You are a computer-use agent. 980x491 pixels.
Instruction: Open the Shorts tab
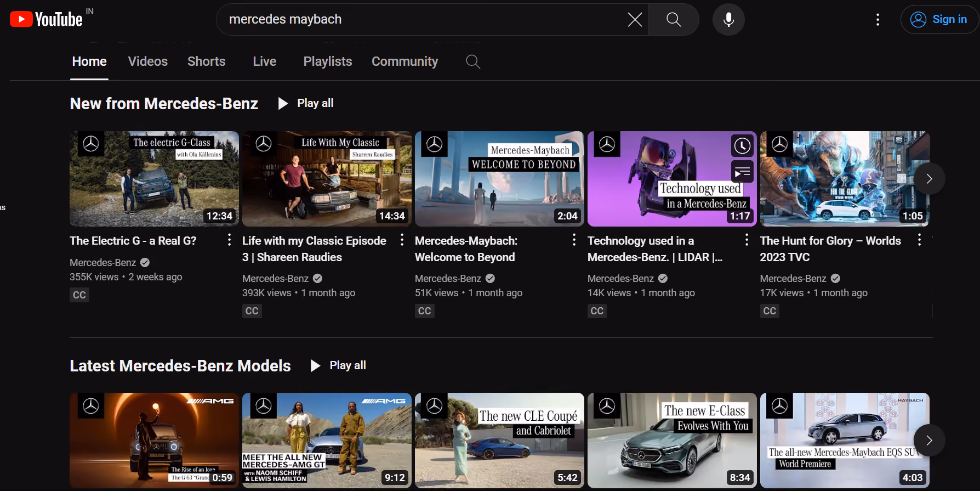(x=207, y=61)
